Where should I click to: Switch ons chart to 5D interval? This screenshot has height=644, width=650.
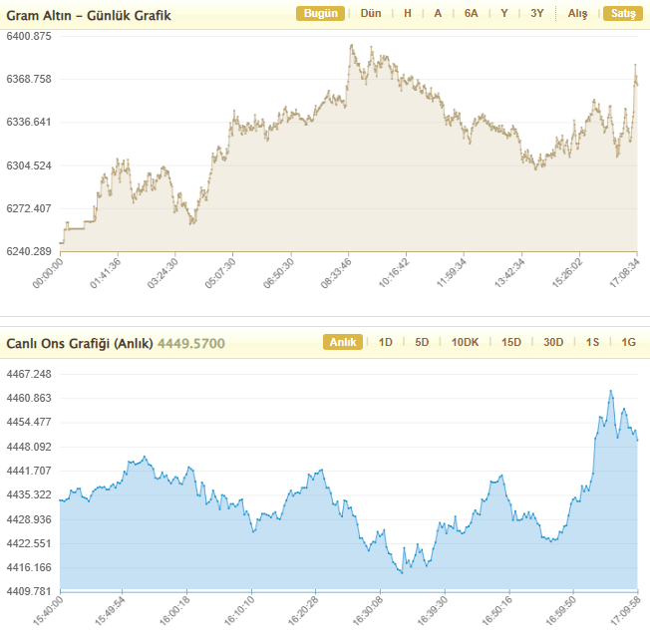click(x=422, y=343)
